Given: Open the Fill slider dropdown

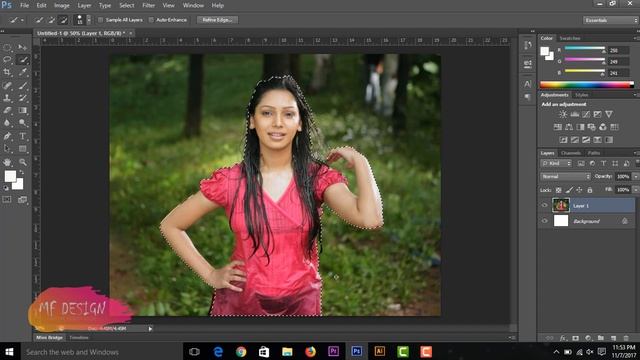Looking at the screenshot, I should pos(636,190).
